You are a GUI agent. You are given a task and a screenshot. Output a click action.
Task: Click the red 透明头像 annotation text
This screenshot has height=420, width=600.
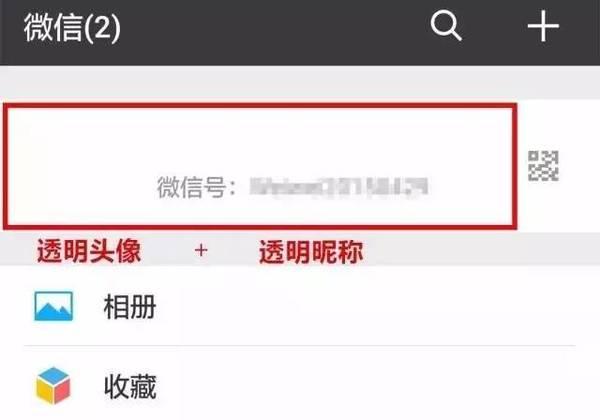(89, 251)
